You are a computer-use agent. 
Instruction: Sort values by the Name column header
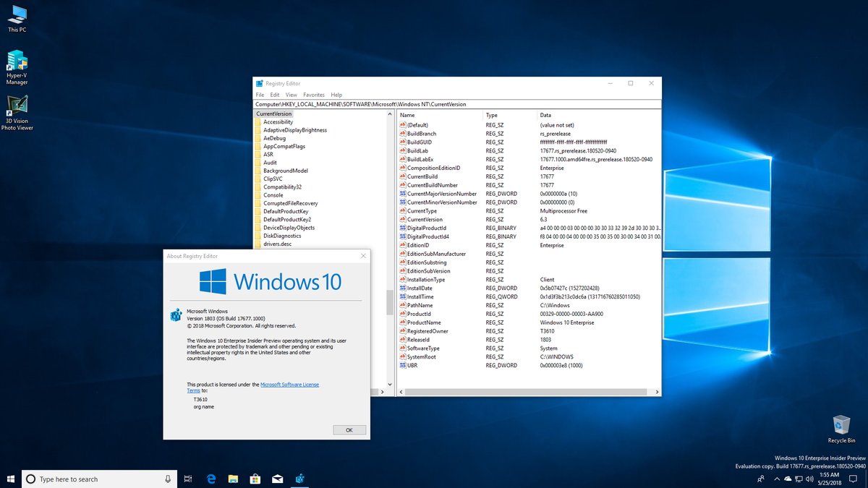[x=440, y=115]
